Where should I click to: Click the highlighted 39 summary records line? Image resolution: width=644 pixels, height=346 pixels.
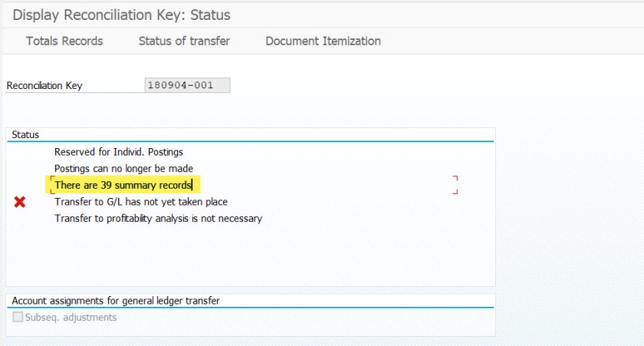pyautogui.click(x=123, y=185)
